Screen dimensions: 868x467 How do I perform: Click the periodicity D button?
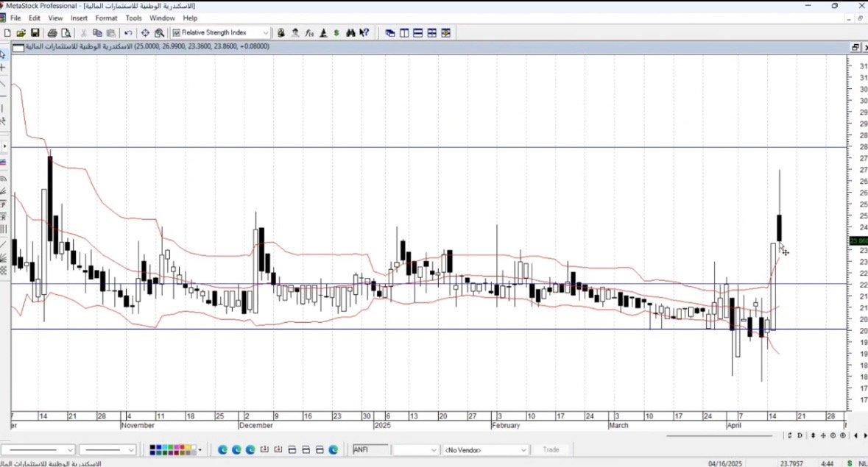[x=800, y=435]
